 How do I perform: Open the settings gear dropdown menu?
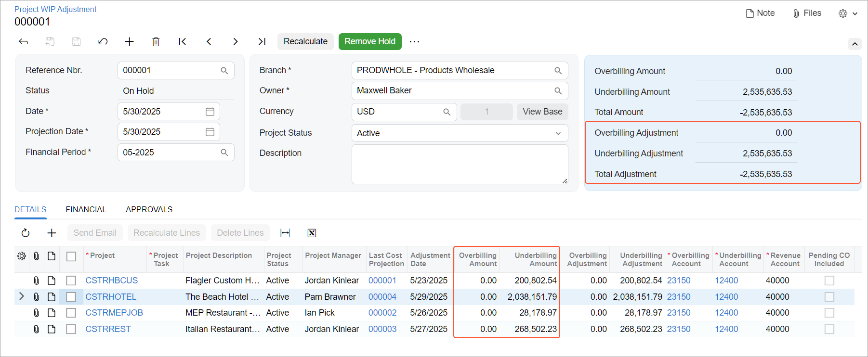point(848,13)
